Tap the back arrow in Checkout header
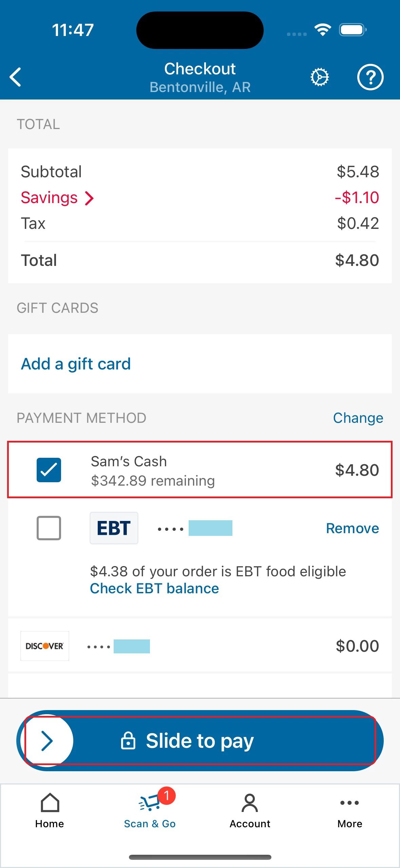Viewport: 400px width, 868px height. (16, 77)
